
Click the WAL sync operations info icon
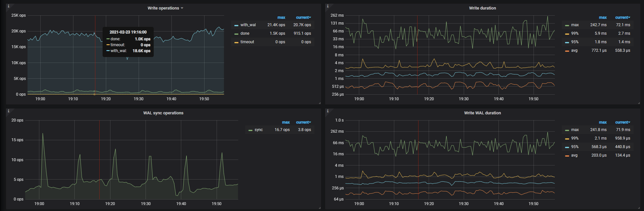click(x=9, y=111)
